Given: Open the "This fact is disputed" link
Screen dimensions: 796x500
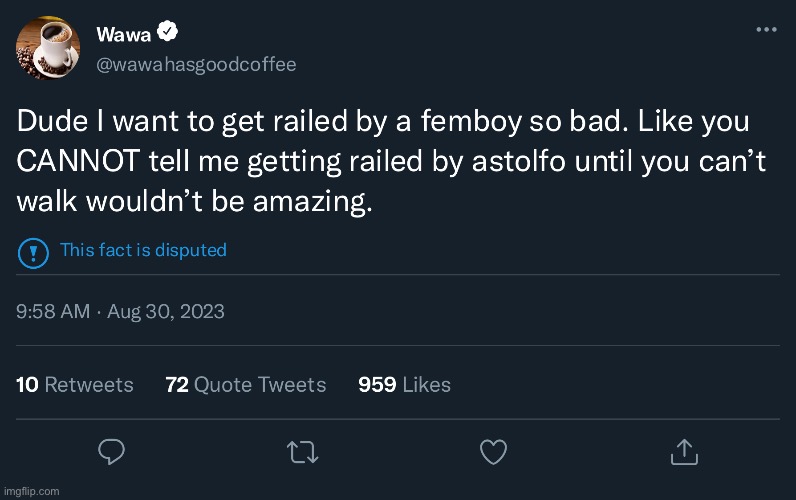Looking at the screenshot, I should (x=143, y=250).
